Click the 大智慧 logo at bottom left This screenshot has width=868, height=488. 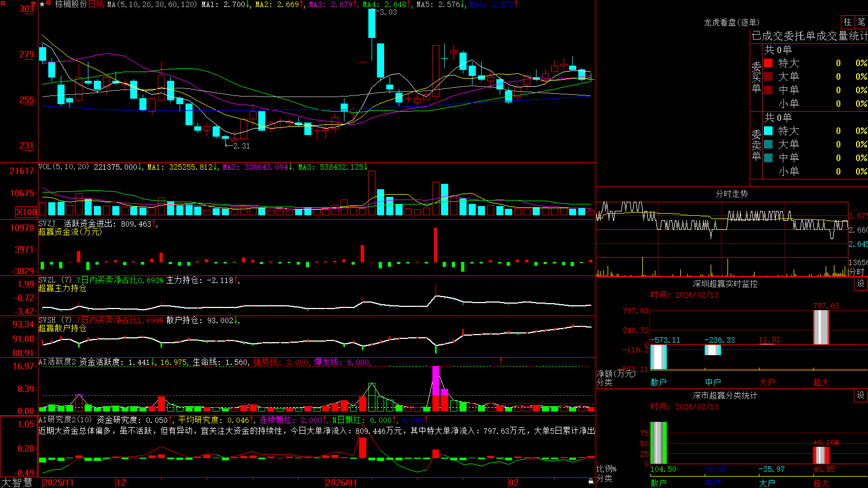(x=17, y=482)
